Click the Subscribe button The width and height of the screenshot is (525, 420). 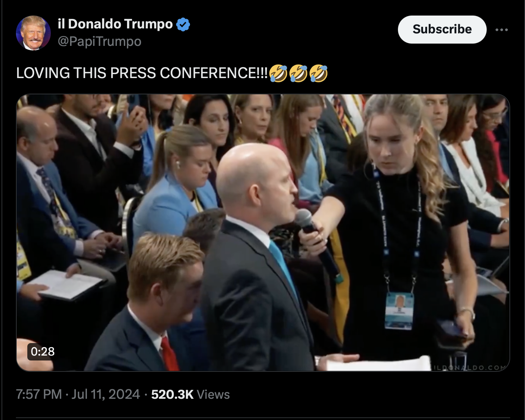442,30
